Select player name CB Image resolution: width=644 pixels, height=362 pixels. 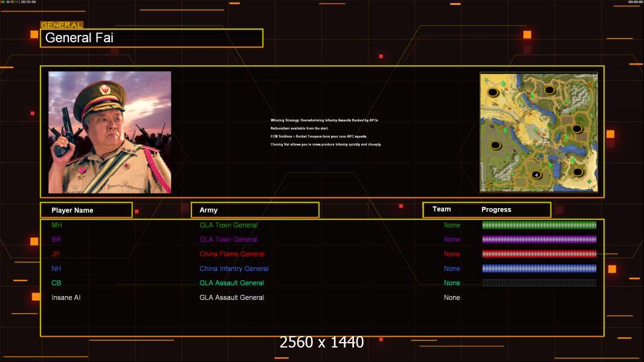56,283
